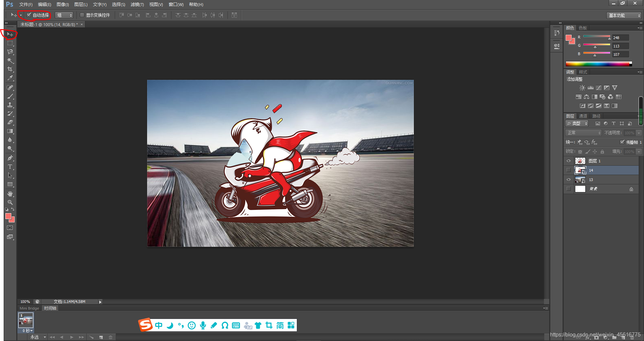Change screen mode icon in toolbox
644x341 pixels.
pyautogui.click(x=10, y=237)
